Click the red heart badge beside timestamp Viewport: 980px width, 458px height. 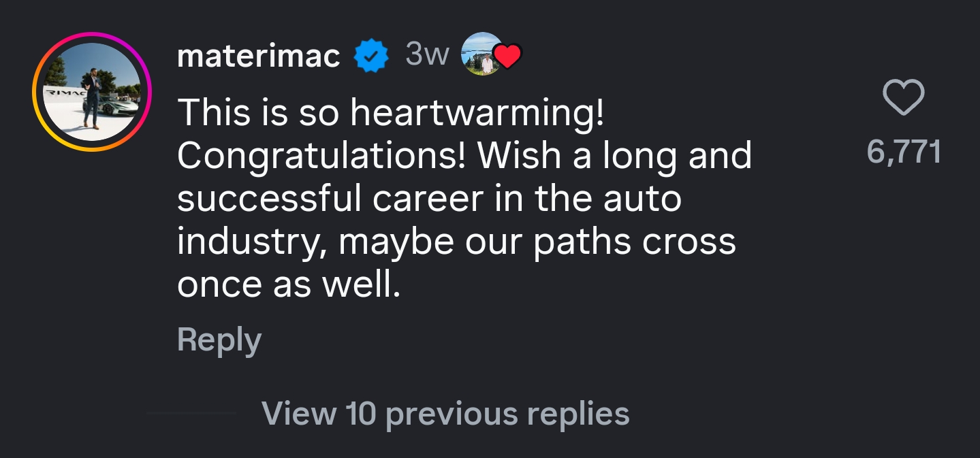click(508, 56)
